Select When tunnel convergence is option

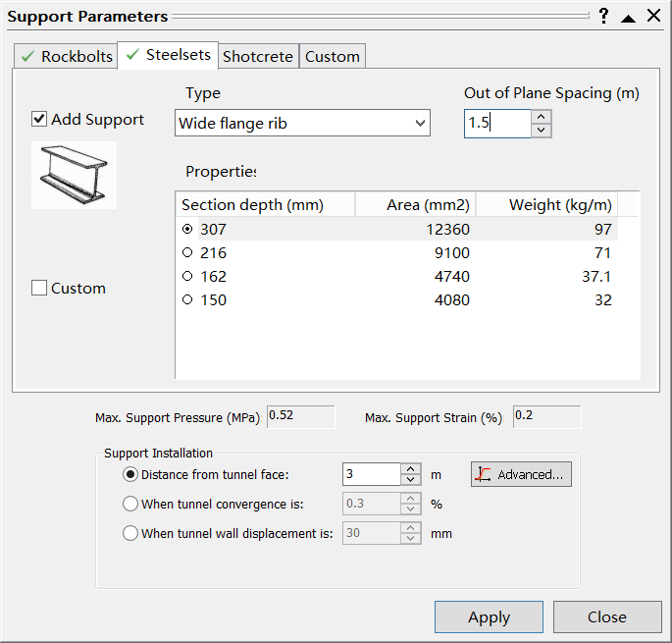click(130, 505)
